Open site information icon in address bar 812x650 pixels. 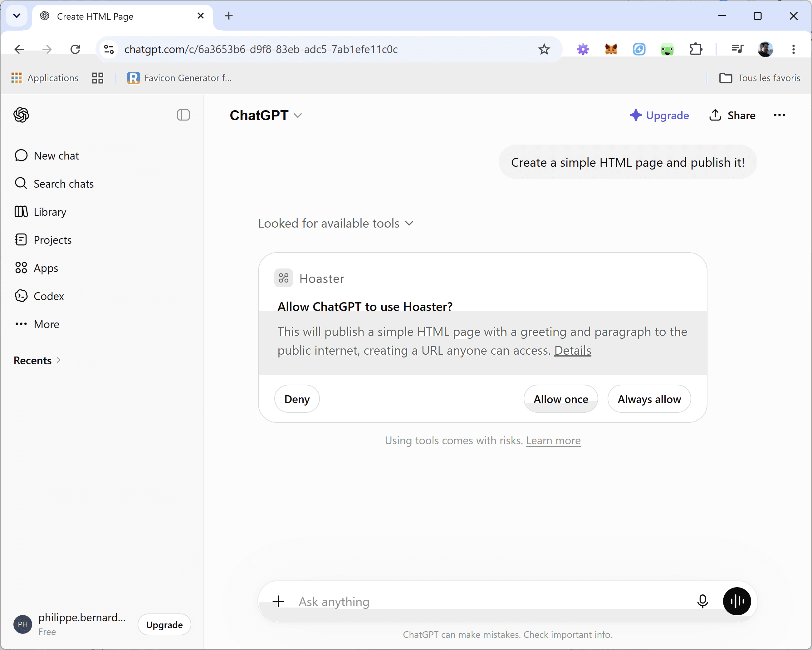tap(109, 49)
